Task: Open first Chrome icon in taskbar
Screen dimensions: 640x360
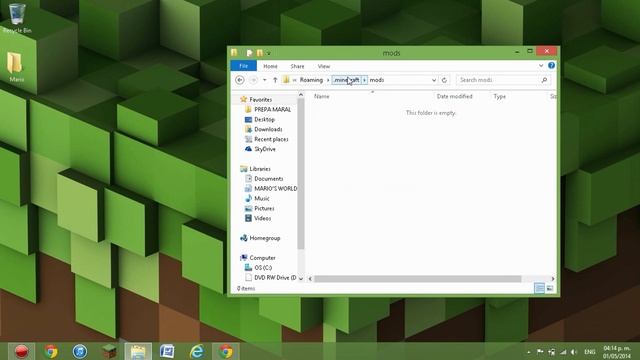Action: click(x=51, y=351)
